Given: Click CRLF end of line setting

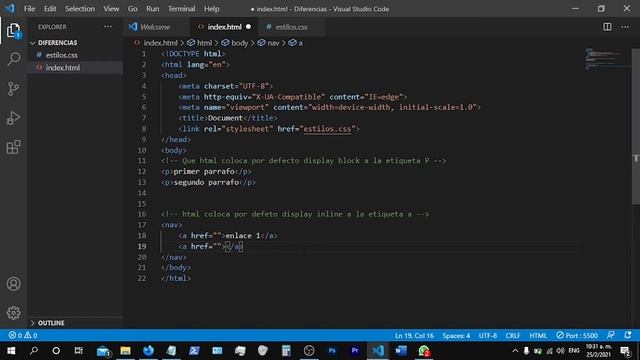Looking at the screenshot, I should 513,336.
